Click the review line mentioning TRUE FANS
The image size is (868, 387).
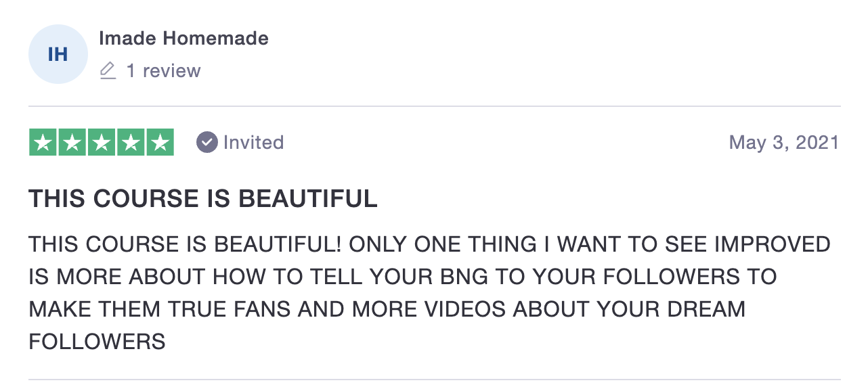(387, 309)
